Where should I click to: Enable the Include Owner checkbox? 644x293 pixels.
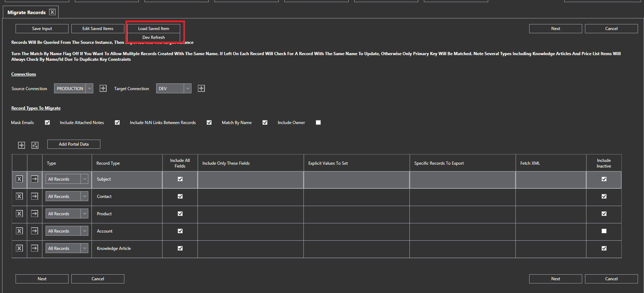pyautogui.click(x=318, y=123)
